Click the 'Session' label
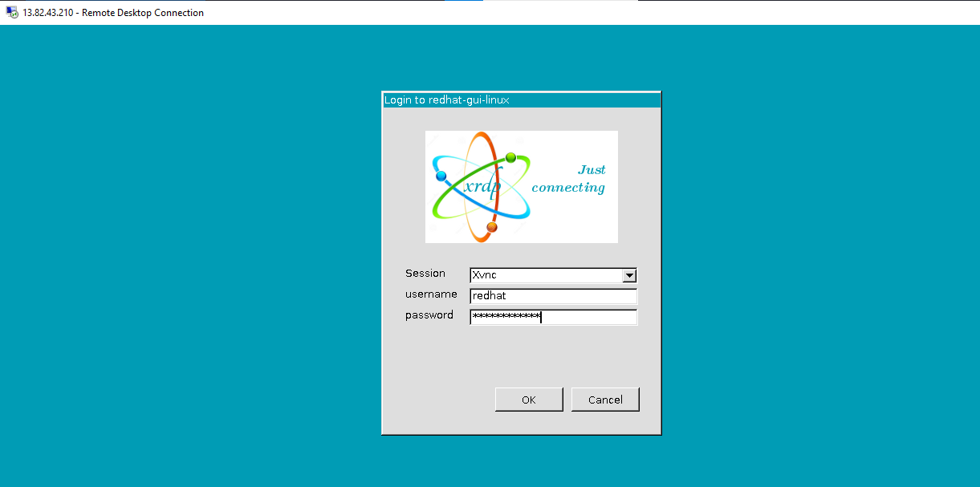The image size is (980, 487). click(425, 274)
